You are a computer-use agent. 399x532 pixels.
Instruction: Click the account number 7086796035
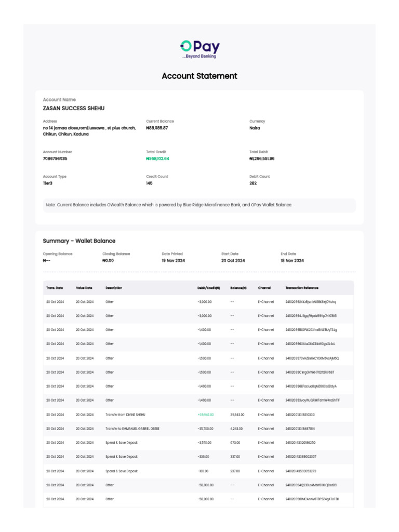(55, 158)
